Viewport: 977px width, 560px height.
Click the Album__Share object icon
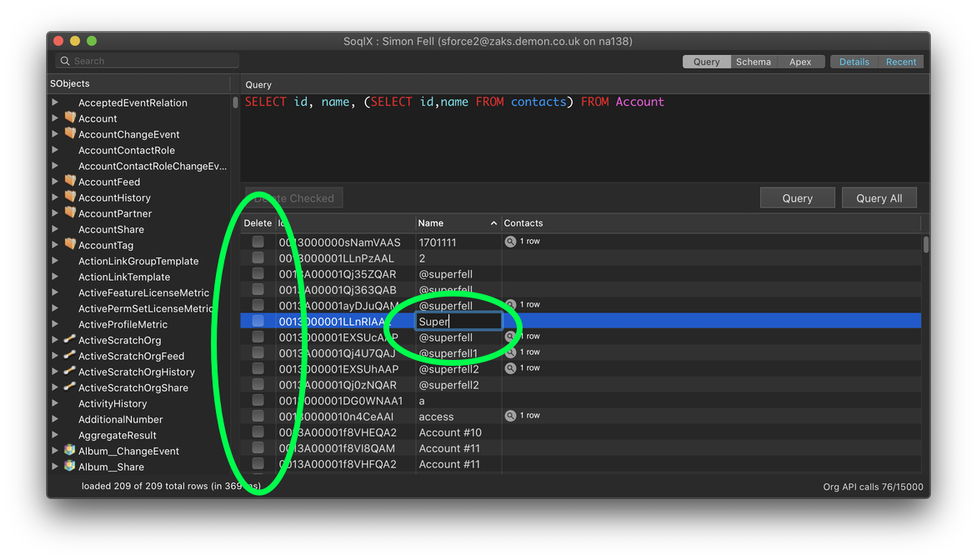click(x=70, y=466)
